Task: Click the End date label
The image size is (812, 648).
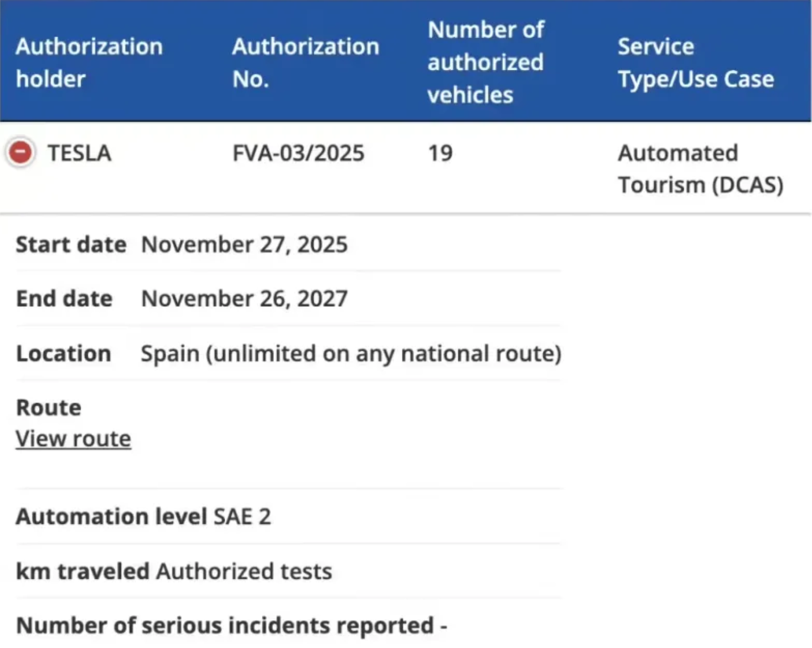Action: click(64, 299)
